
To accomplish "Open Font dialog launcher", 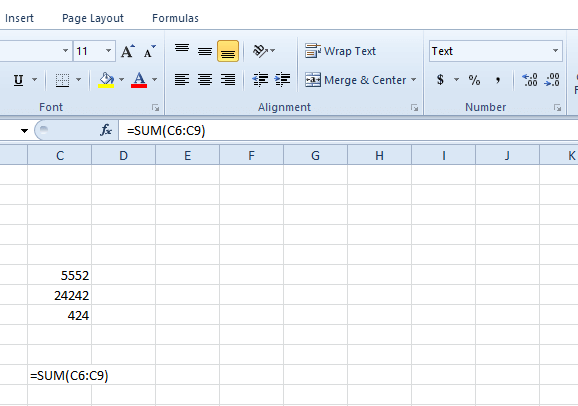I will click(x=156, y=108).
